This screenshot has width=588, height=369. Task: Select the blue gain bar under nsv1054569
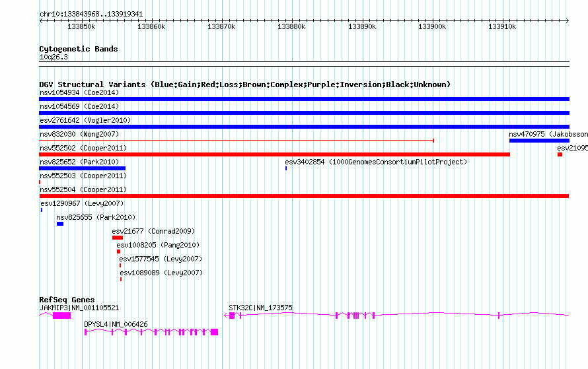pyautogui.click(x=304, y=113)
